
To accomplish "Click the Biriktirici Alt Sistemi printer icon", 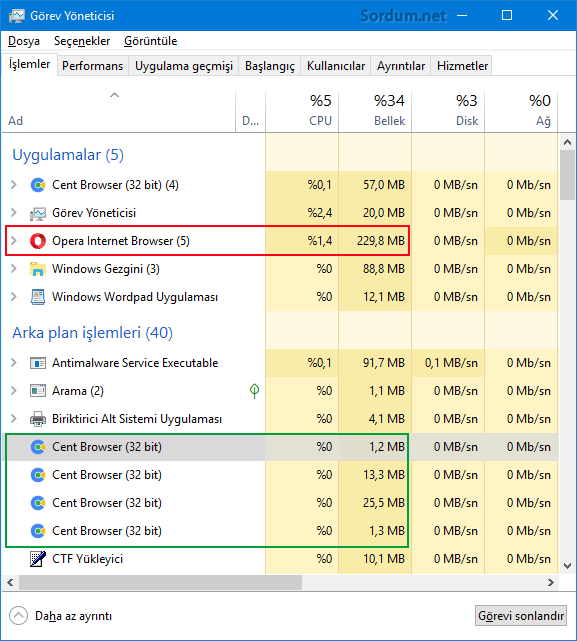I will coord(38,419).
